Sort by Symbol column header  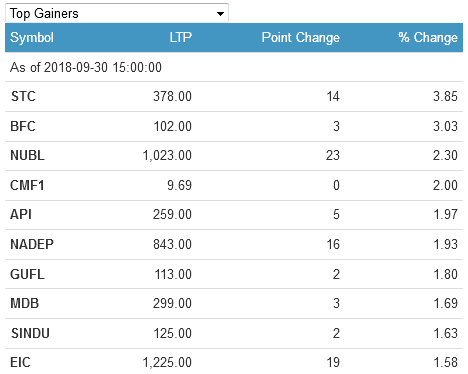32,37
